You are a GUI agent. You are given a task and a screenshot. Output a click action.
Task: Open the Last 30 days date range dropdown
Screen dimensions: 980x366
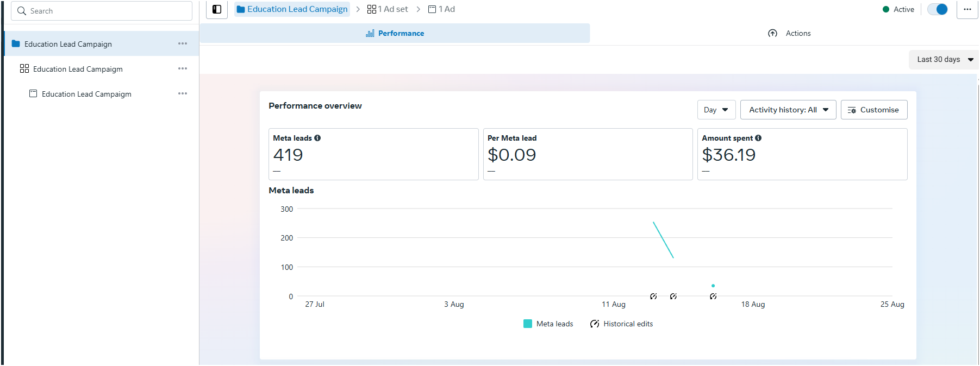click(x=944, y=59)
